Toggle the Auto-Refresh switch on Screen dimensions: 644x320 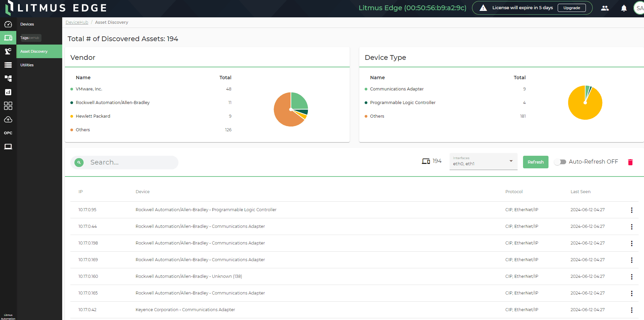point(560,162)
